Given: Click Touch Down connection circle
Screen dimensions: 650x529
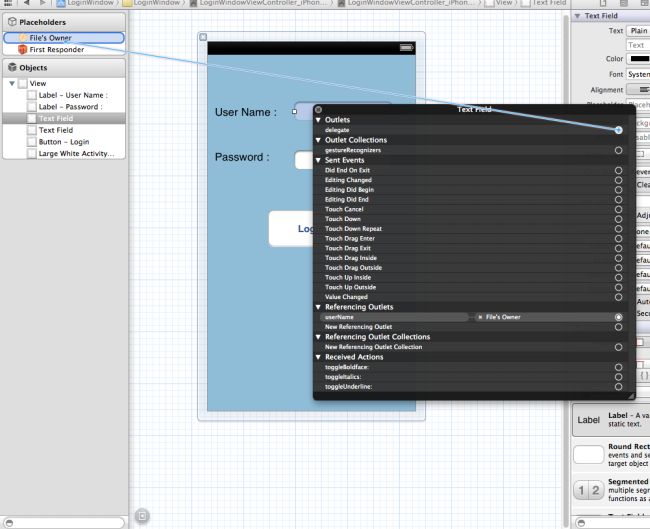Looking at the screenshot, I should [x=618, y=219].
